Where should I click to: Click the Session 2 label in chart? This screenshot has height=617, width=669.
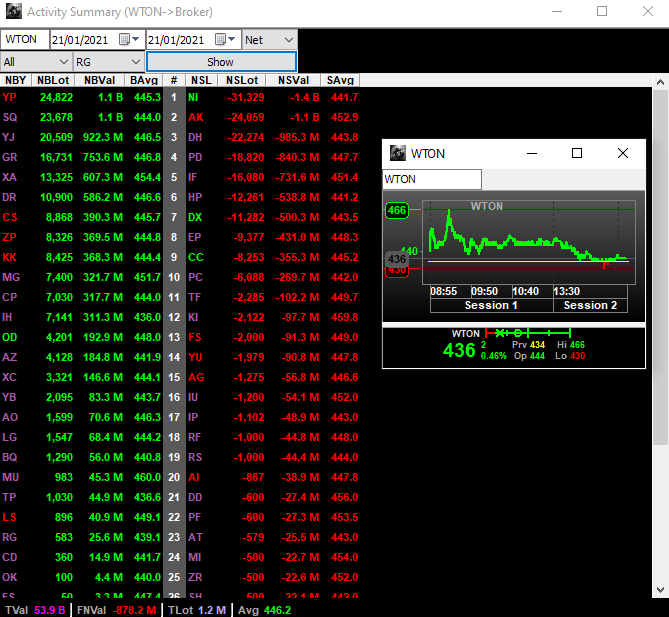tap(590, 306)
